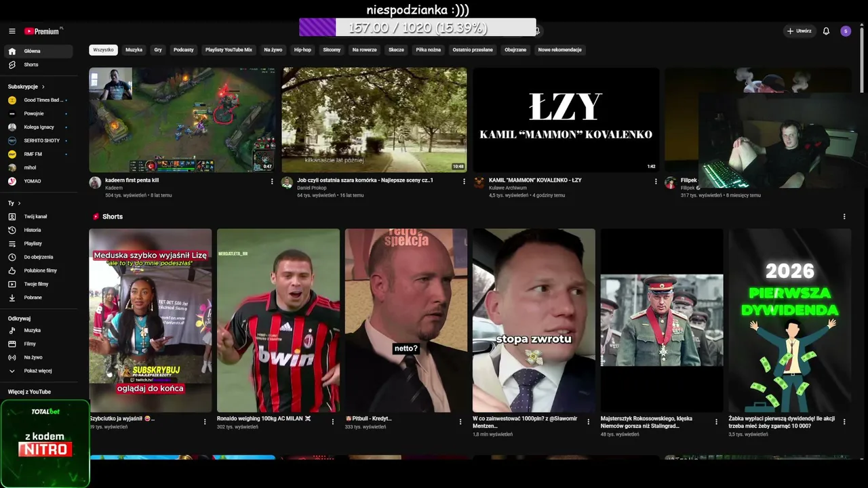Open options for 'Majstersztyk Rokossowskiego' short

[716, 422]
